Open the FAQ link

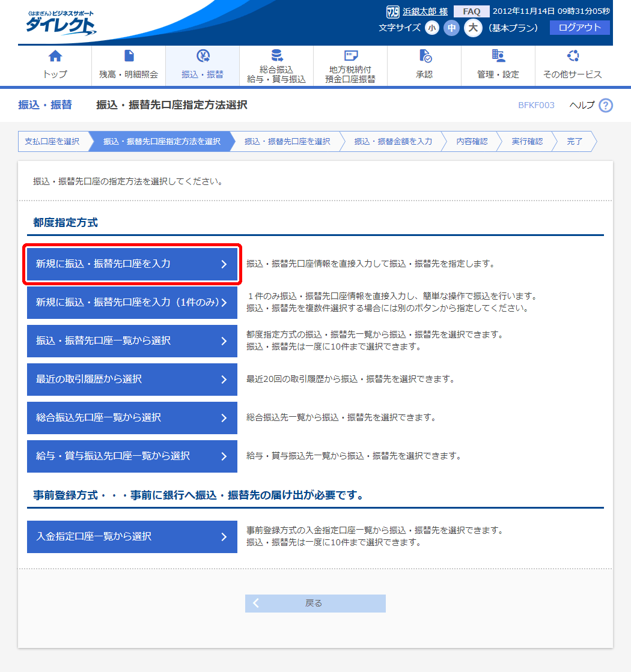tap(471, 11)
